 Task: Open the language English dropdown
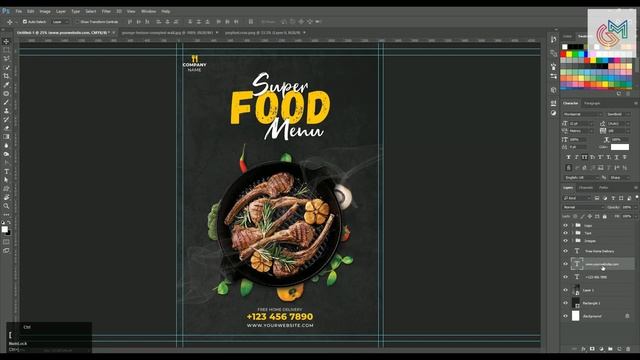[x=581, y=178]
